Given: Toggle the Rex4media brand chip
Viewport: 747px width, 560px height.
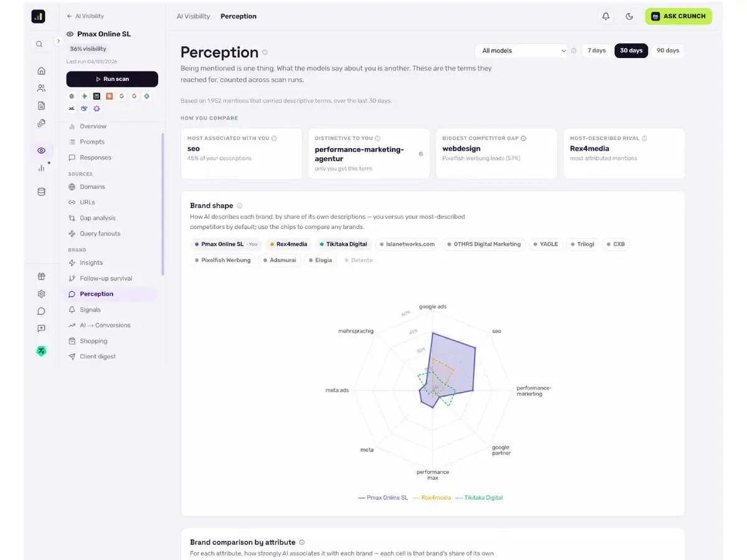Looking at the screenshot, I should [x=288, y=245].
